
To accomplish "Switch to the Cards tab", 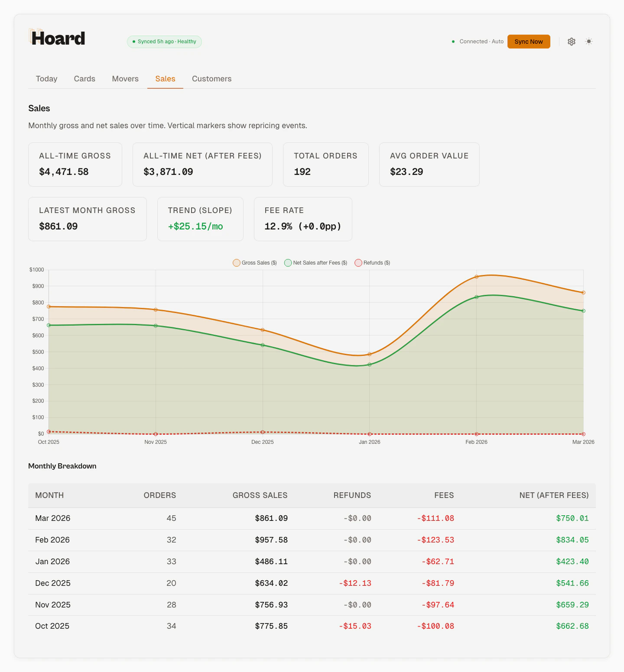I will 84,79.
